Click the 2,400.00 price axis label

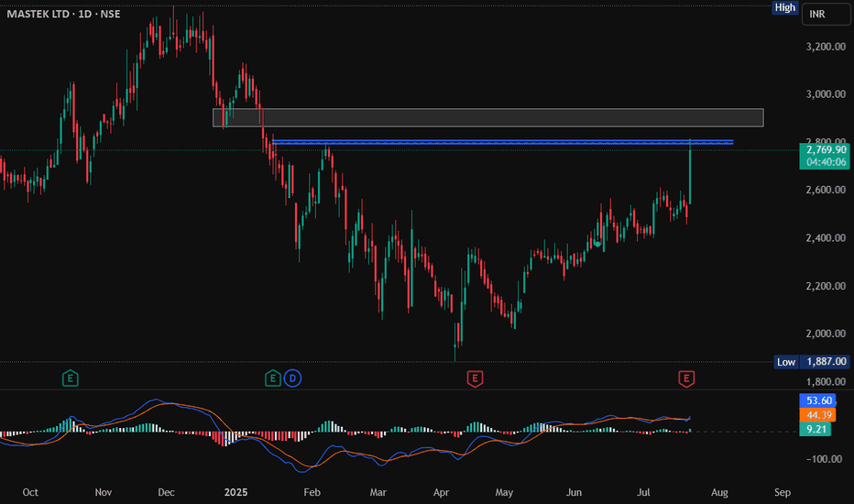826,238
